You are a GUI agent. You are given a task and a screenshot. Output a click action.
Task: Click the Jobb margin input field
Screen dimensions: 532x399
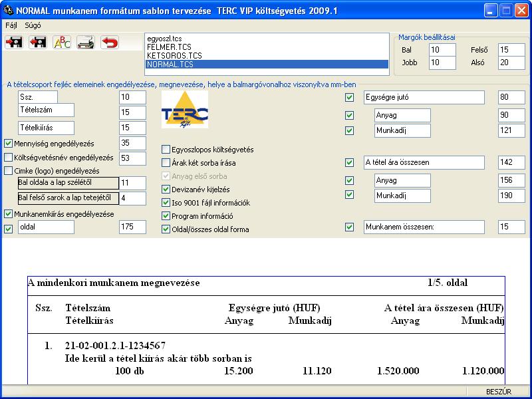(442, 63)
